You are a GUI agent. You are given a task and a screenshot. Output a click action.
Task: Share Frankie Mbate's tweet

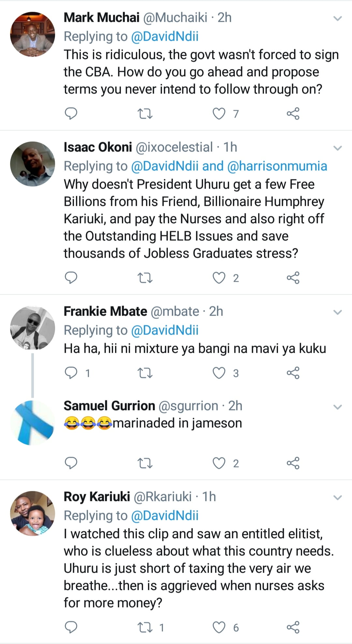click(293, 373)
